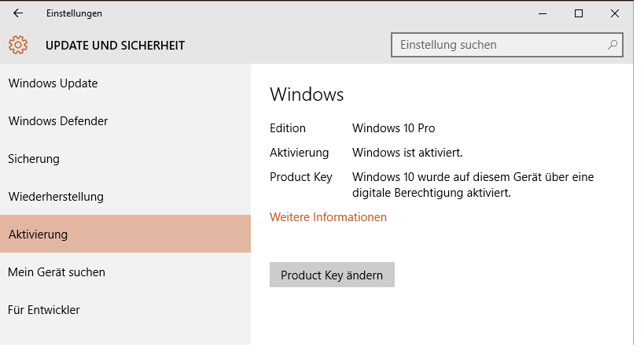This screenshot has height=362, width=644.
Task: Maximize the Einstellungen window
Action: click(579, 13)
